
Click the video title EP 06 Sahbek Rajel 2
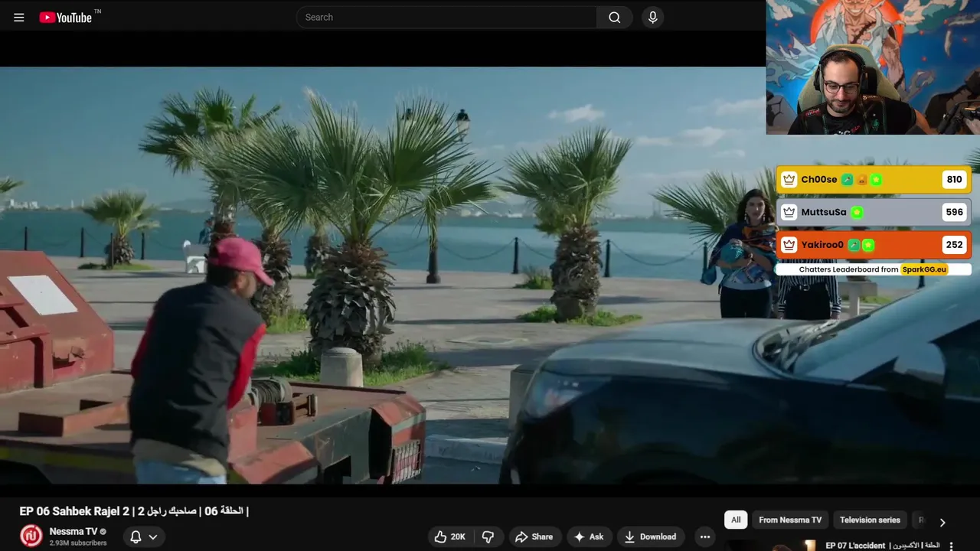[x=134, y=511]
